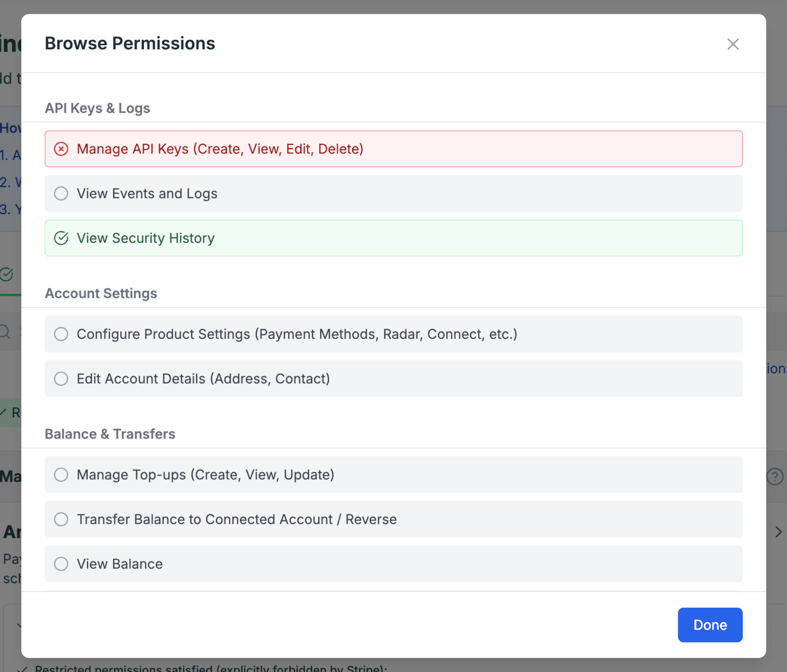Click the Account Settings section heading

point(101,294)
